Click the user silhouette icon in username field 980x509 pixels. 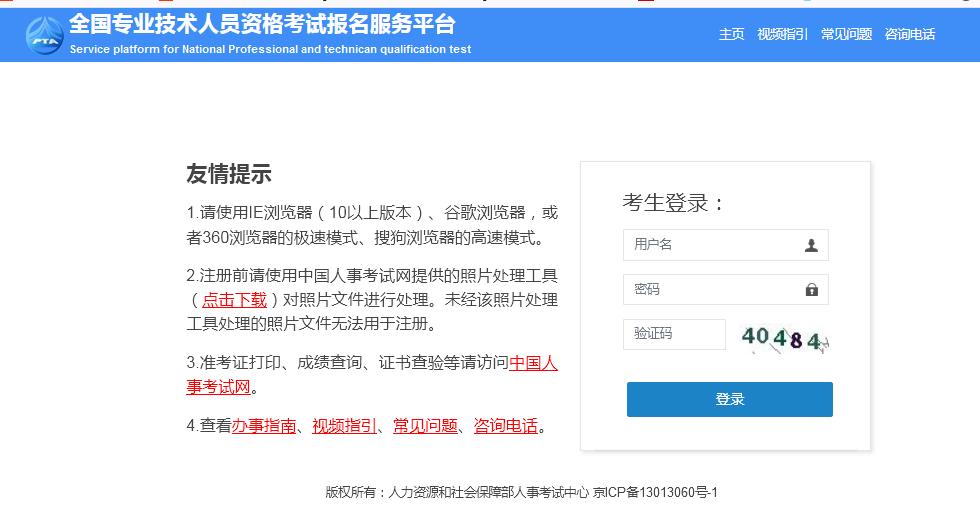coord(811,245)
